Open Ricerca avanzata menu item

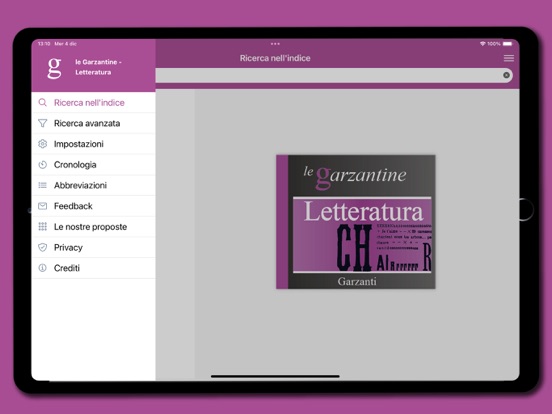coord(94,123)
